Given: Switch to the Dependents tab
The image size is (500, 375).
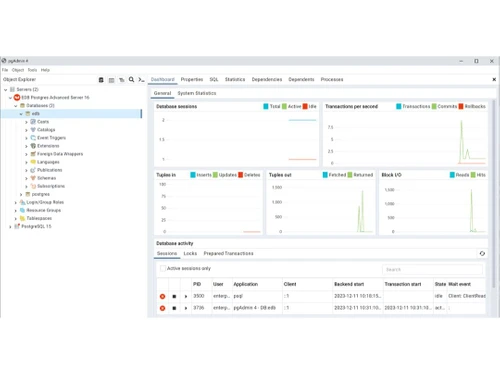Looking at the screenshot, I should 301,79.
